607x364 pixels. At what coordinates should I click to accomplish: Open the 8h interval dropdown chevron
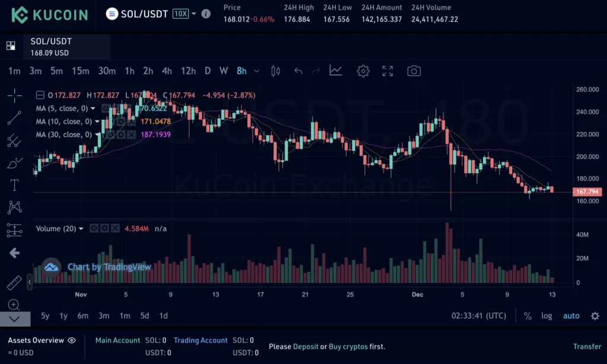257,71
